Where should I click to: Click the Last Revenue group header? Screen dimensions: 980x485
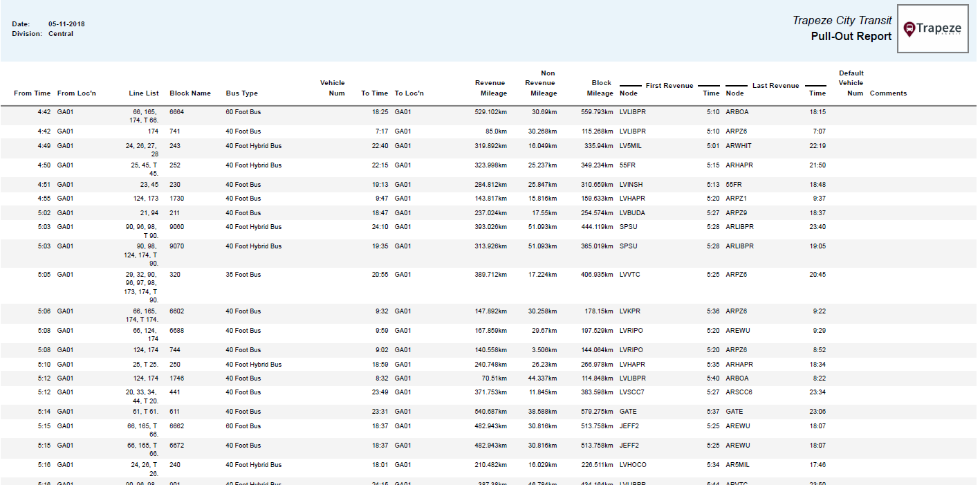tap(775, 86)
